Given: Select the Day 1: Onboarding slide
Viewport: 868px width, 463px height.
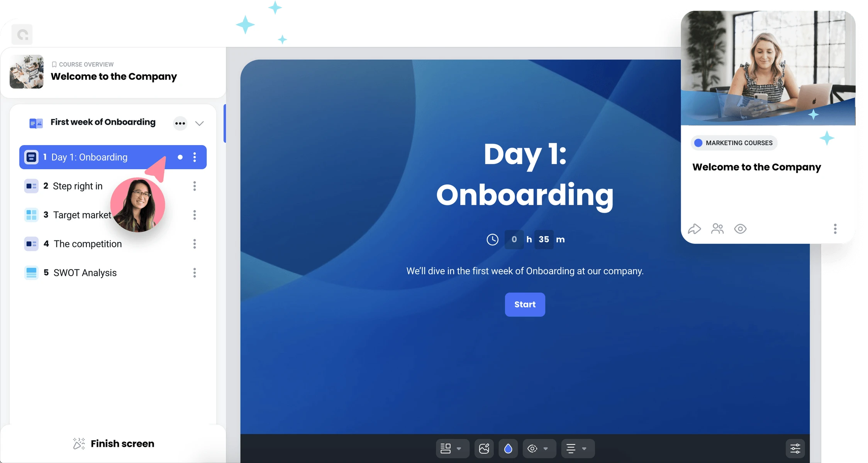Looking at the screenshot, I should (x=113, y=157).
